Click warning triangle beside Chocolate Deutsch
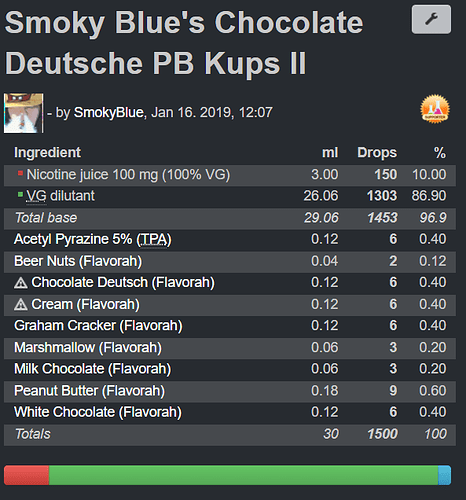Viewport: 466px width, 500px height. point(21,283)
